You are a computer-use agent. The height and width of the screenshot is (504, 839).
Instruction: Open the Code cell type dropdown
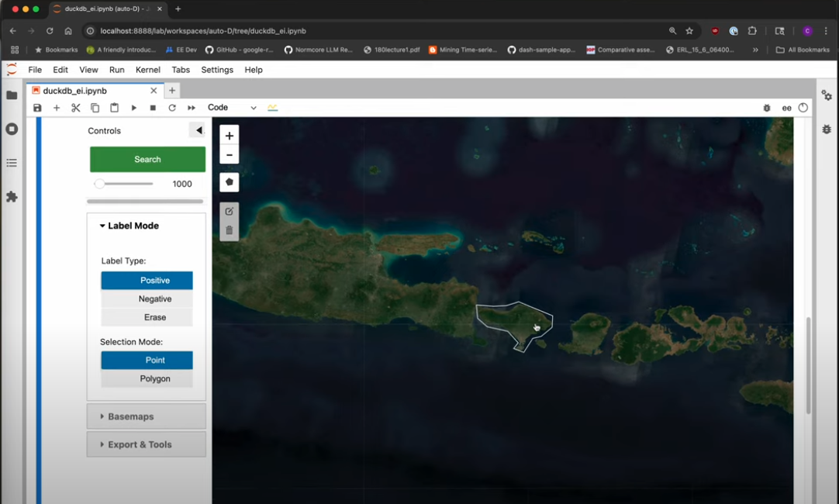pos(232,108)
